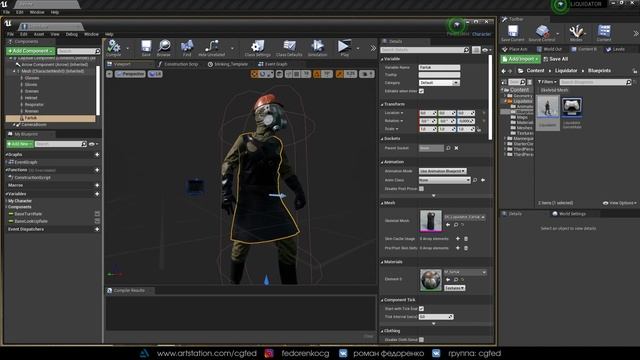Select rotate gizmo mode in viewport
The image size is (640, 360).
262,74
